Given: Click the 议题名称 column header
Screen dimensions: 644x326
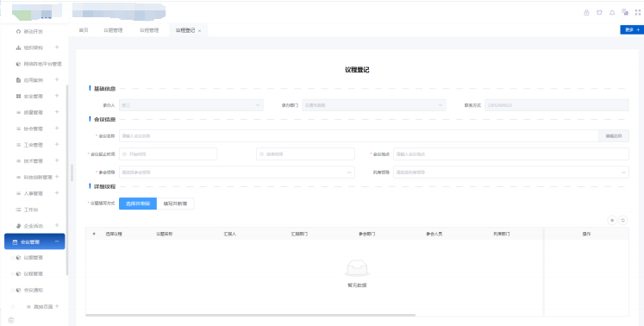Looking at the screenshot, I should (x=165, y=234).
